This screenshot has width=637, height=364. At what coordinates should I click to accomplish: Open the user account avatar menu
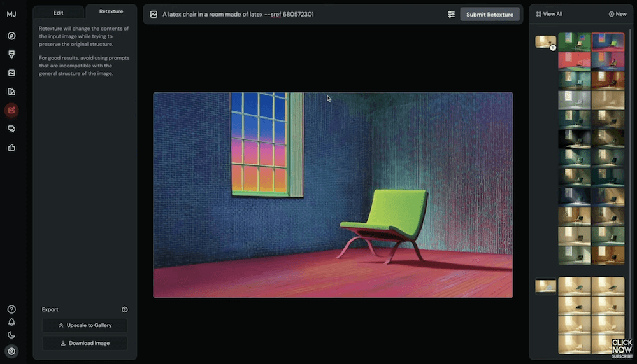(11, 351)
